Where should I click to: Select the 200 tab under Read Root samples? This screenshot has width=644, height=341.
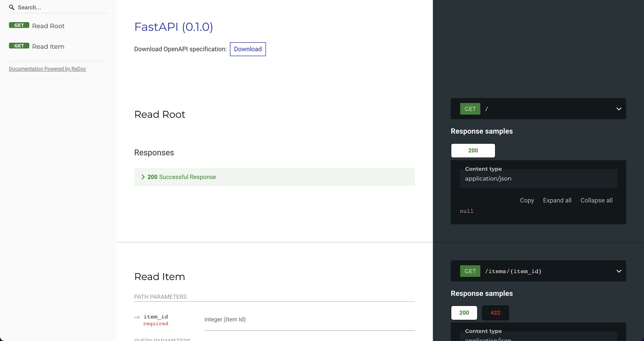(x=473, y=150)
